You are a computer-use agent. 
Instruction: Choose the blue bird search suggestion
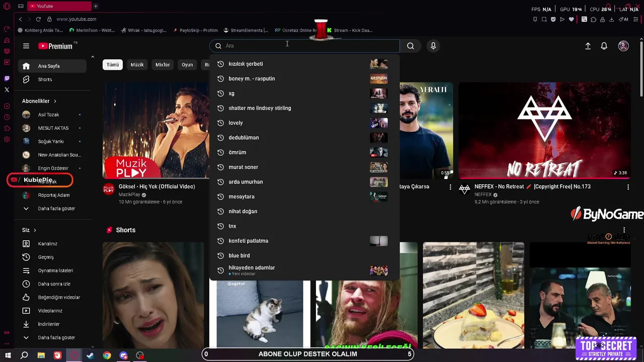(x=304, y=255)
